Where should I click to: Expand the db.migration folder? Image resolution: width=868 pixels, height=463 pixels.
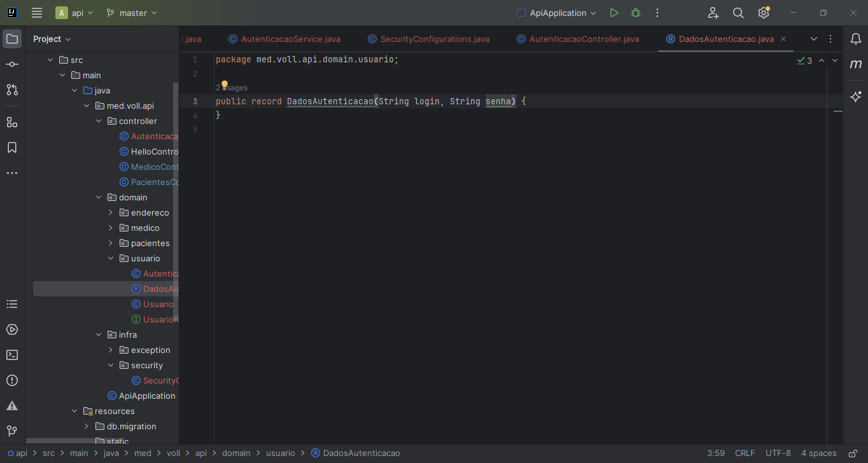click(x=87, y=426)
